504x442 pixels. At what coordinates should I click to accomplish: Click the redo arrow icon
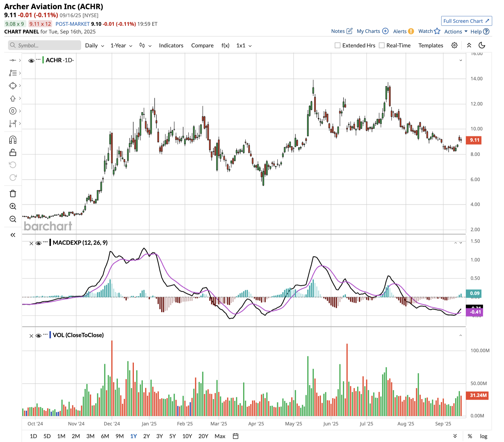[x=13, y=177]
